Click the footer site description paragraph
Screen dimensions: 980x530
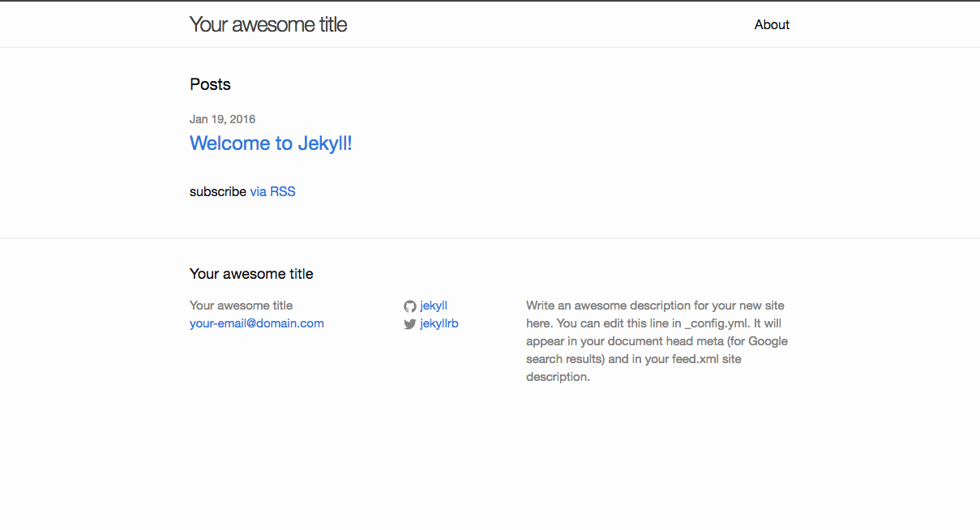tap(657, 341)
